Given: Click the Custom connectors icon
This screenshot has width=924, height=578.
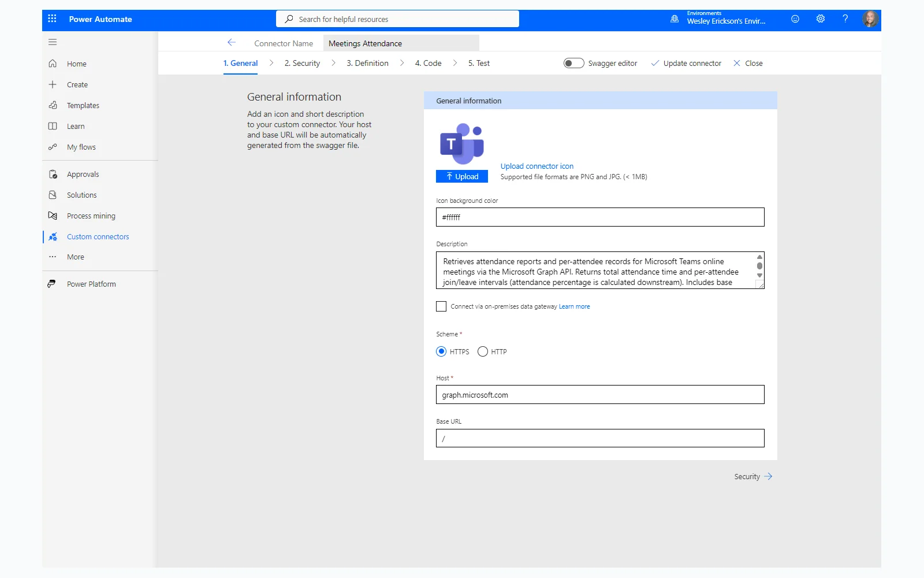Looking at the screenshot, I should point(53,236).
